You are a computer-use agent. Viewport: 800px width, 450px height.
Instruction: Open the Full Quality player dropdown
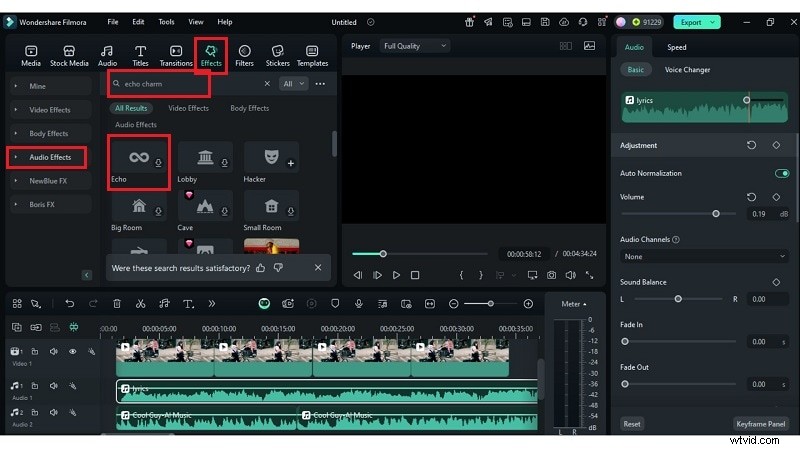[x=415, y=46]
